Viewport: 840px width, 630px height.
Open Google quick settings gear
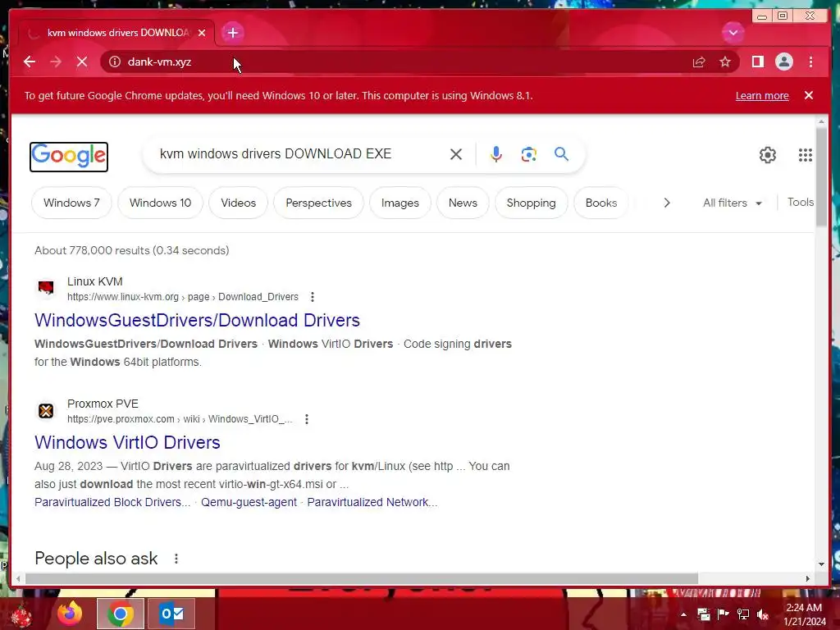point(767,155)
